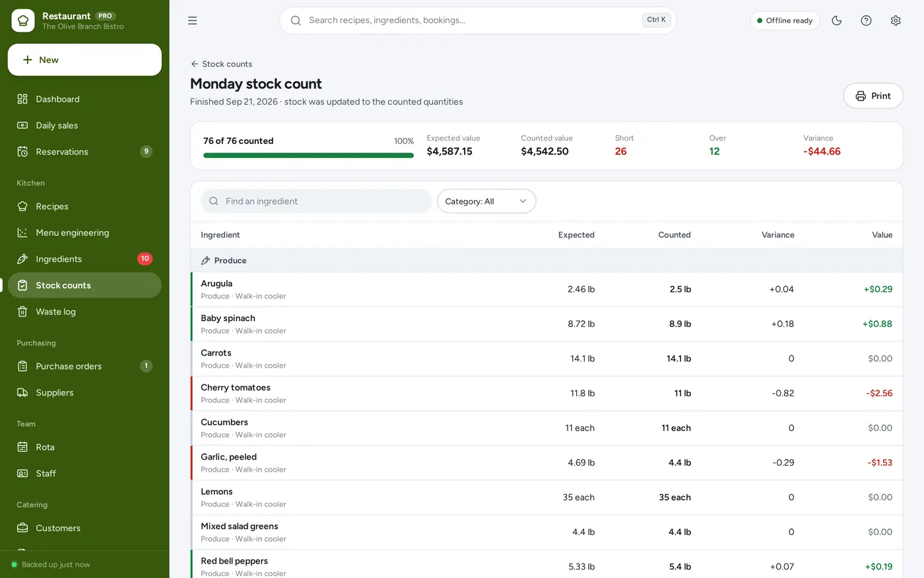Click the Ctrl K shortcut badge

[656, 20]
